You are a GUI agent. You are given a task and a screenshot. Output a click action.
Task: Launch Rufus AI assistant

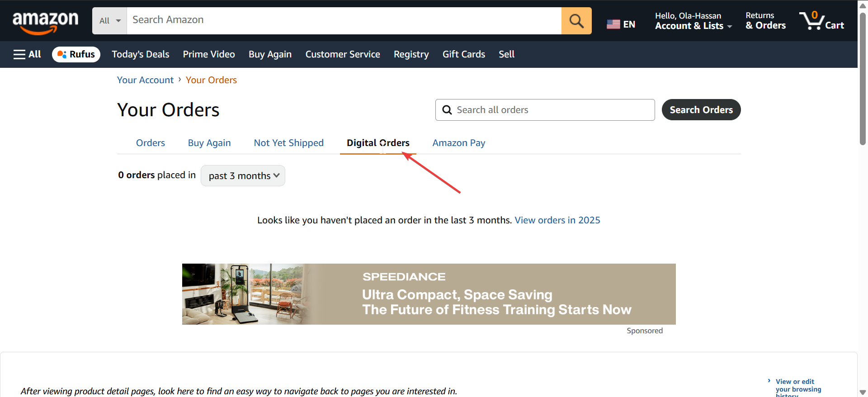click(76, 54)
